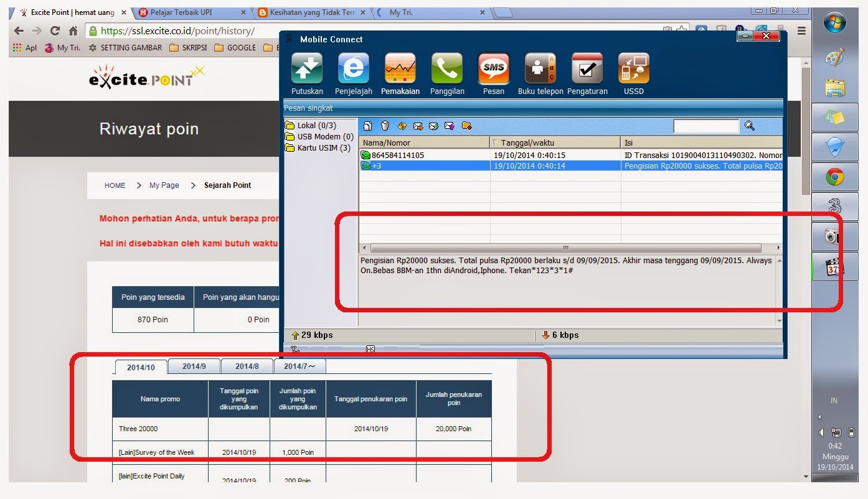The height and width of the screenshot is (499, 868).
Task: Switch to Excite Point browser tab
Action: [72, 12]
